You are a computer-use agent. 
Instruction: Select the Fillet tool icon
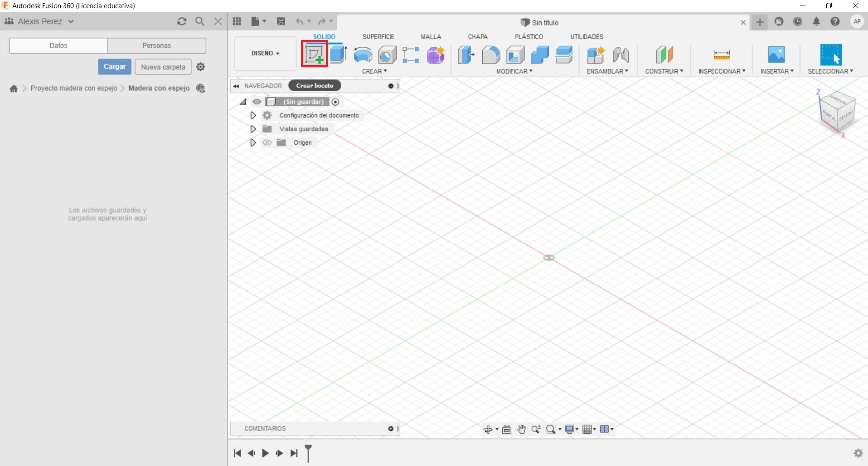click(490, 55)
